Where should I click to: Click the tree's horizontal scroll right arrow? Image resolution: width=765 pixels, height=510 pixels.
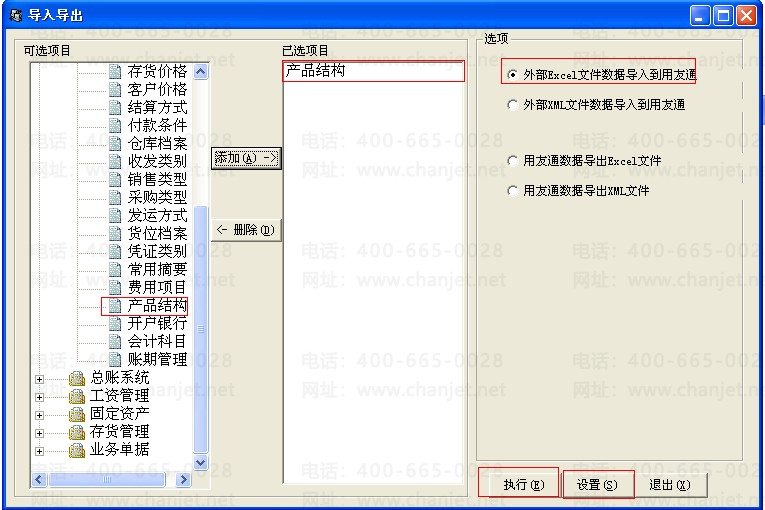coord(183,480)
